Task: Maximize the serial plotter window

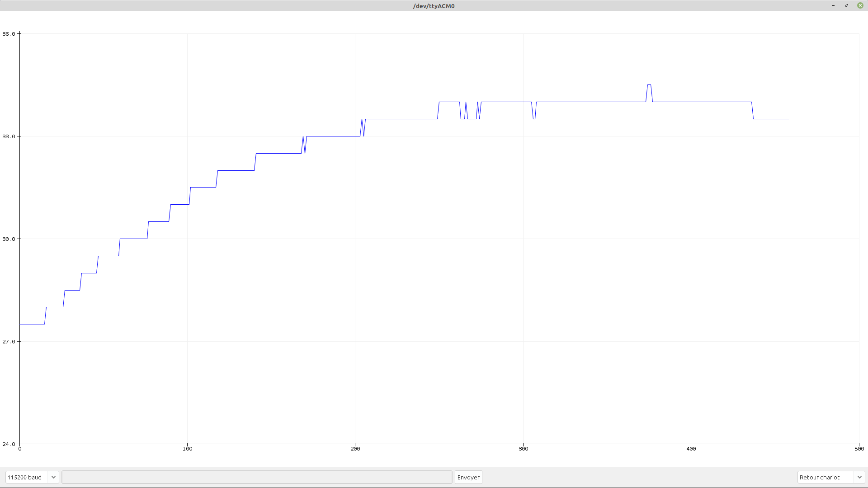Action: click(x=846, y=5)
